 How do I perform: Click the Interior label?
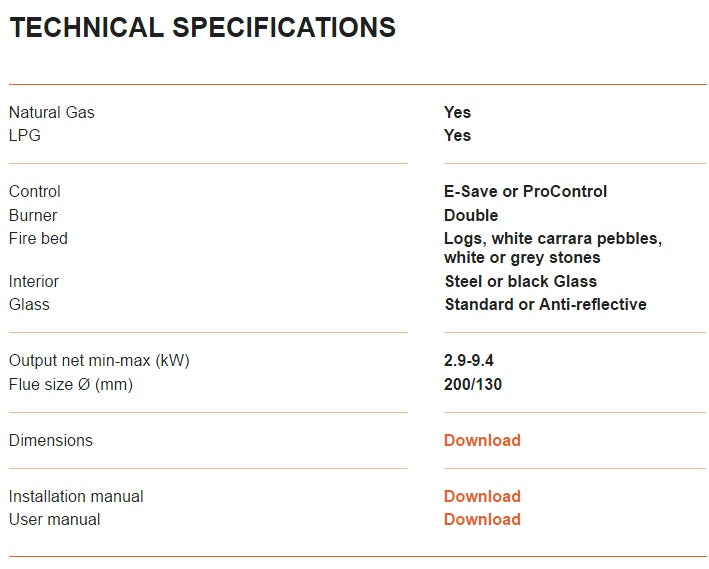(x=34, y=281)
